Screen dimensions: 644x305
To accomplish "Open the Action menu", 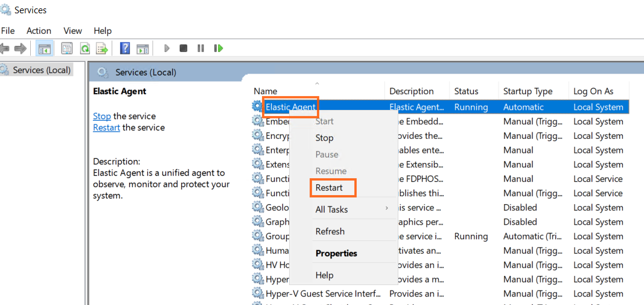I will click(39, 31).
